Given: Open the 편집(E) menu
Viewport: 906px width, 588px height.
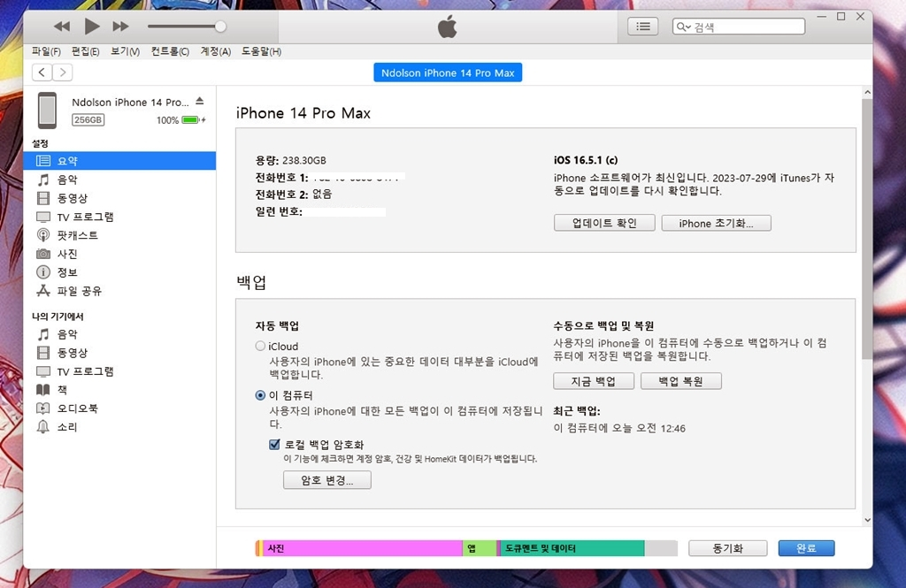Looking at the screenshot, I should click(x=86, y=51).
